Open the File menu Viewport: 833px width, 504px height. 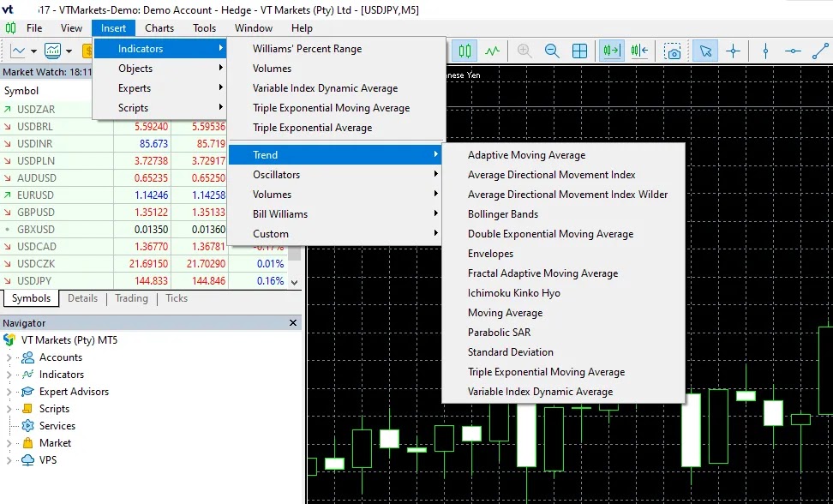(x=34, y=28)
